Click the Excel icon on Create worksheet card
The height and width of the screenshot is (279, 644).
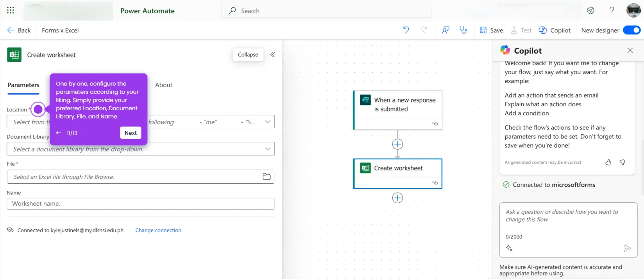[x=365, y=168]
